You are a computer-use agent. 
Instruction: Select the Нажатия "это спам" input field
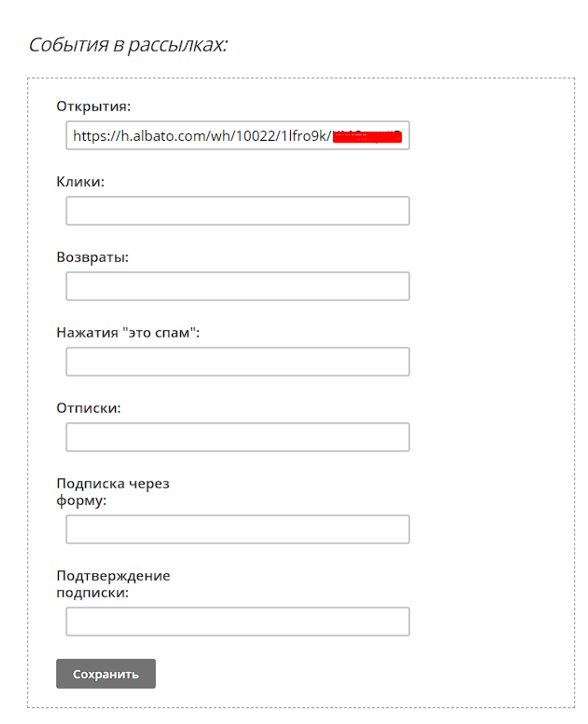point(238,362)
